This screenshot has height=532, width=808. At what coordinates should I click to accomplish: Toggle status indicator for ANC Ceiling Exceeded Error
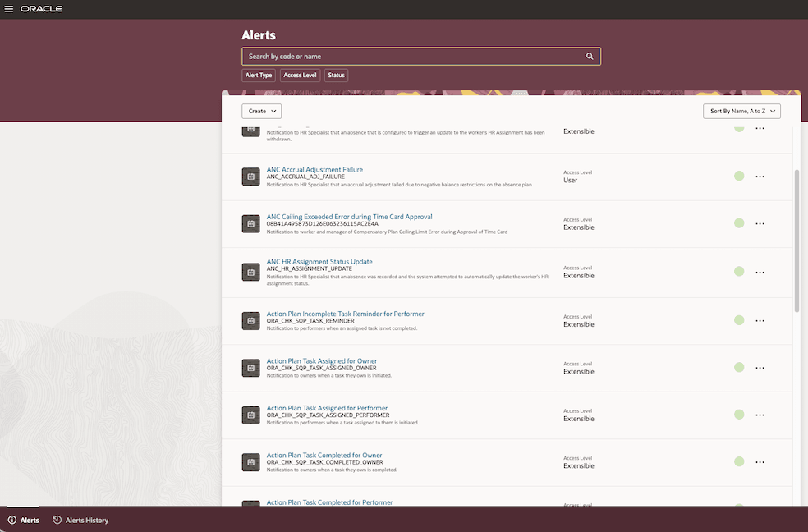(739, 223)
